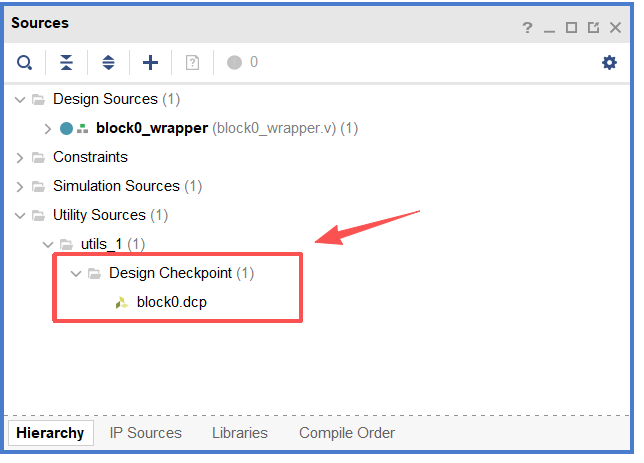Click the Design Checkpoint folder icon
Screen dimensions: 644x463
click(x=94, y=273)
